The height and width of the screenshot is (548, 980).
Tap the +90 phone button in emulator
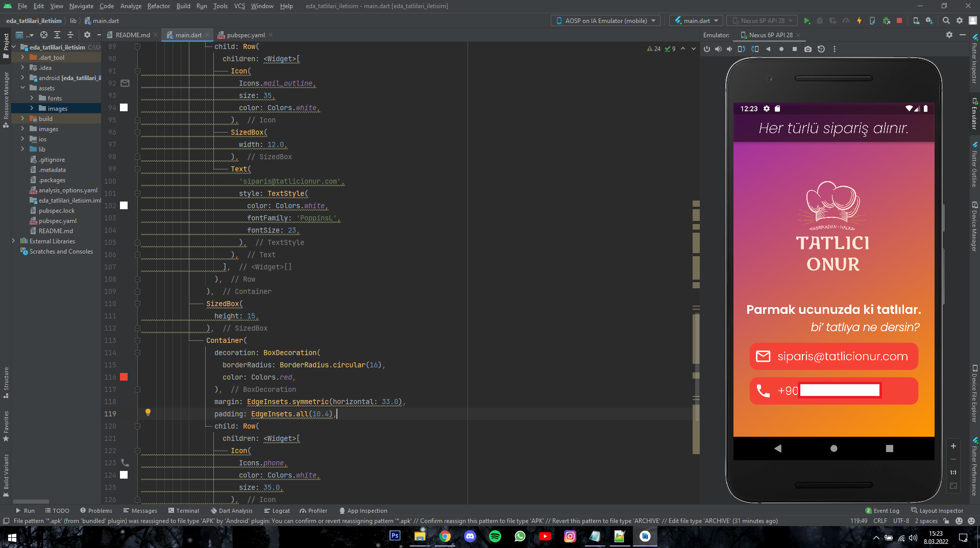[834, 391]
